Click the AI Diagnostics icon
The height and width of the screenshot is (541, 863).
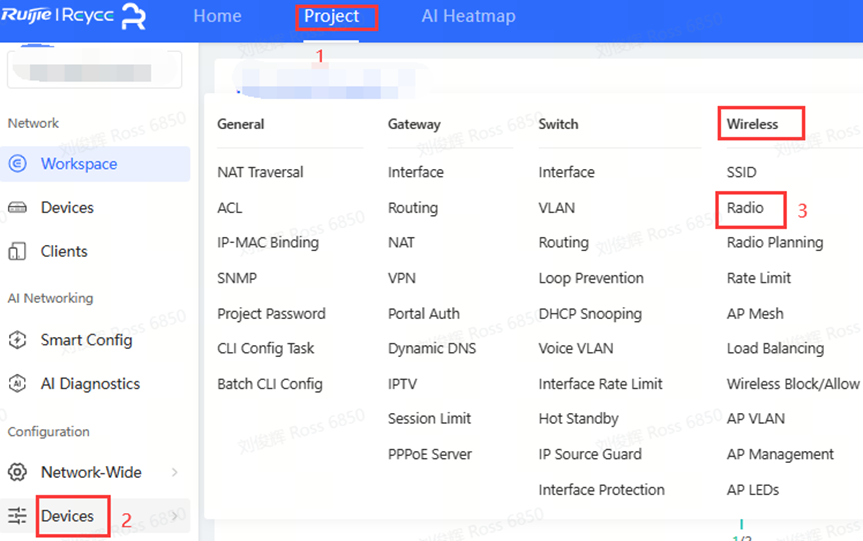[x=17, y=384]
